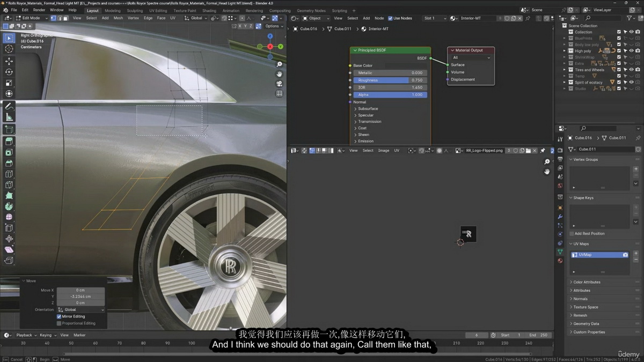Screen dimensions: 644x362
Task: Open Orientation Global dropdown in Move panel
Action: coord(81,309)
